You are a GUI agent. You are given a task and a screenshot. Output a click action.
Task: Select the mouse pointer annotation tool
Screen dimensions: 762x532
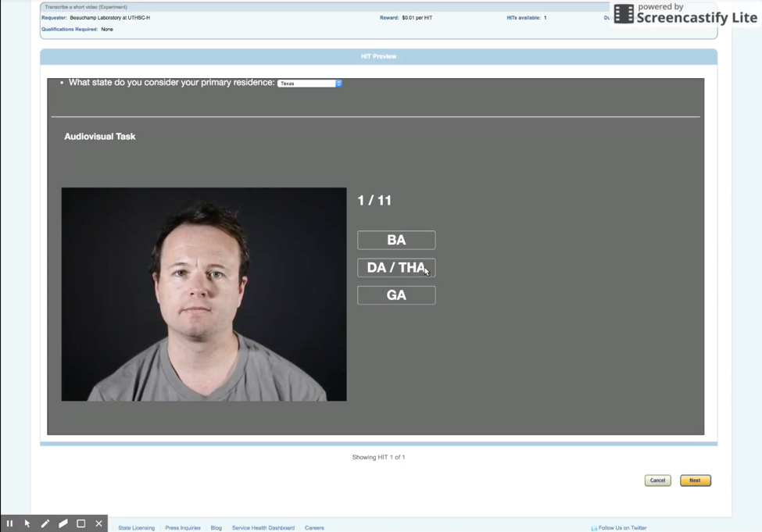pos(27,523)
